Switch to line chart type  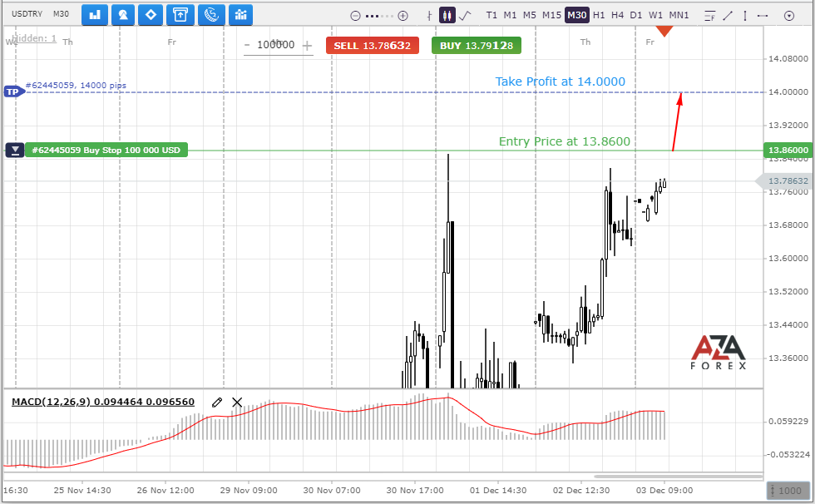coord(465,16)
